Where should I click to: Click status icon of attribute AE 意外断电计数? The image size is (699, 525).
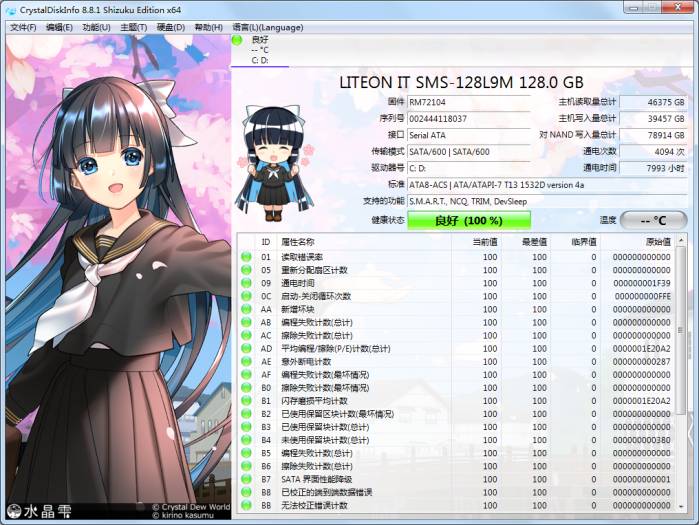[246, 361]
